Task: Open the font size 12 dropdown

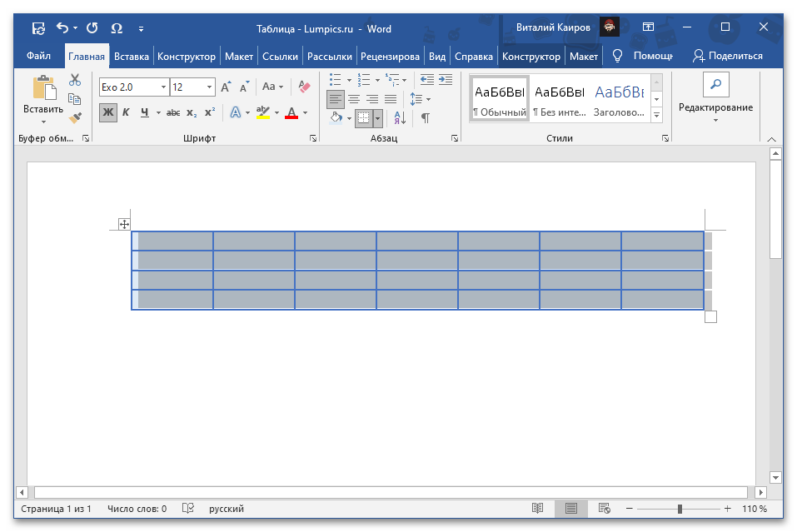Action: pyautogui.click(x=209, y=87)
